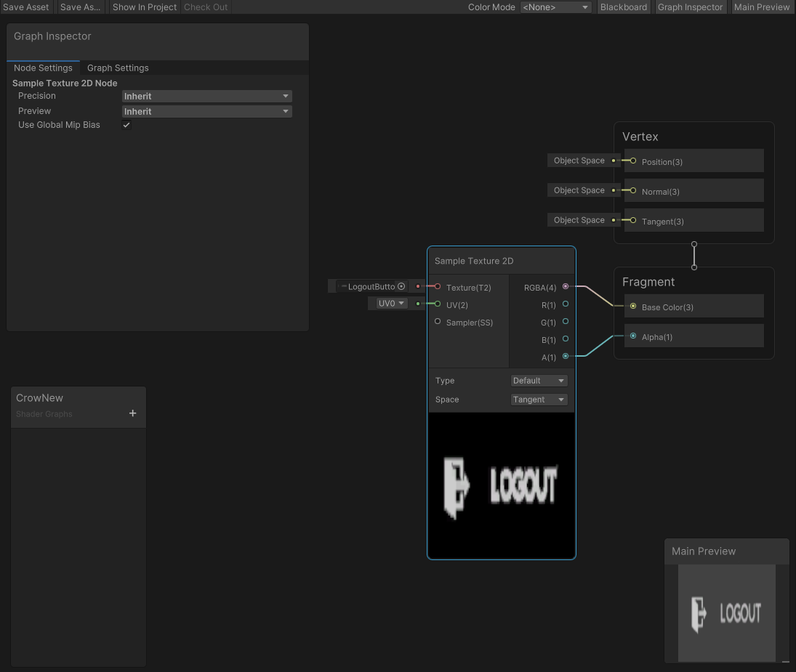Add a new shader graph property with plus button
Screen dimensions: 796x672
[x=132, y=413]
